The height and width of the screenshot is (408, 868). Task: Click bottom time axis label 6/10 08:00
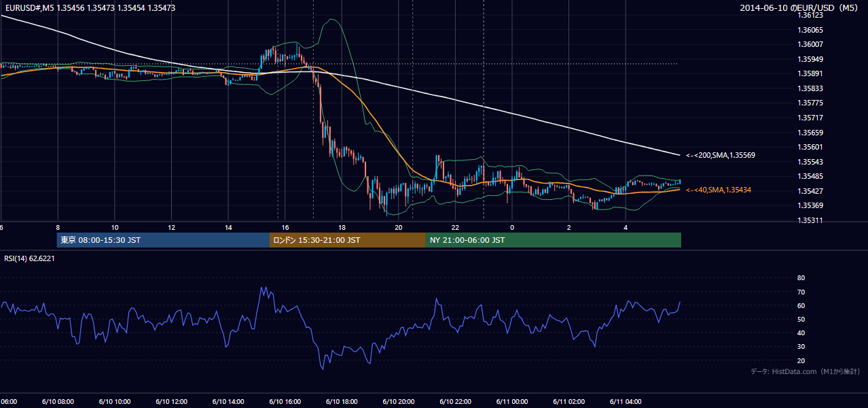click(x=58, y=401)
